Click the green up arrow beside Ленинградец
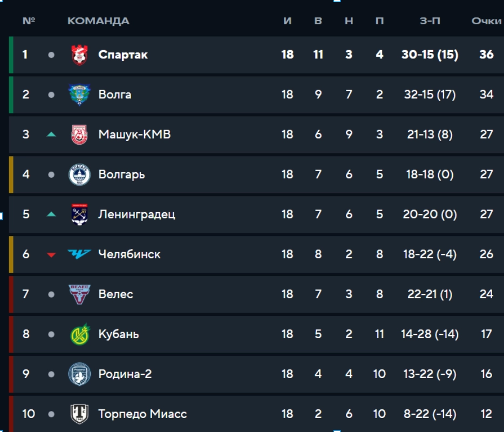 [51, 214]
